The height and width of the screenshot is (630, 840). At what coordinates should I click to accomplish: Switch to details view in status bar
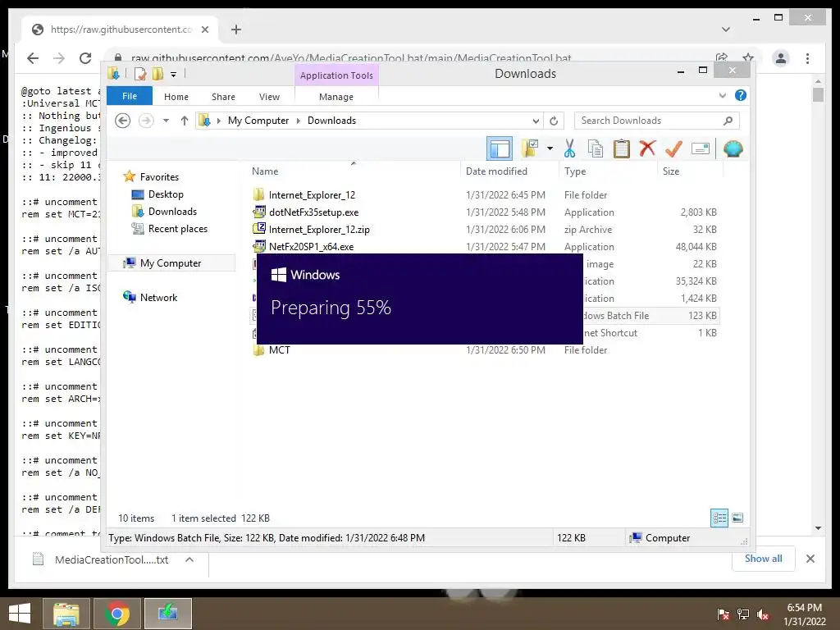click(719, 518)
